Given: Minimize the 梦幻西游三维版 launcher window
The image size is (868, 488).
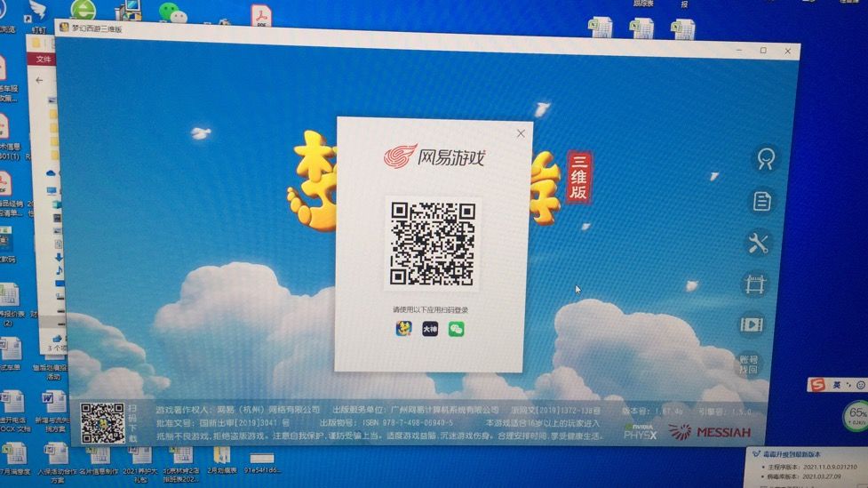Looking at the screenshot, I should [x=739, y=50].
